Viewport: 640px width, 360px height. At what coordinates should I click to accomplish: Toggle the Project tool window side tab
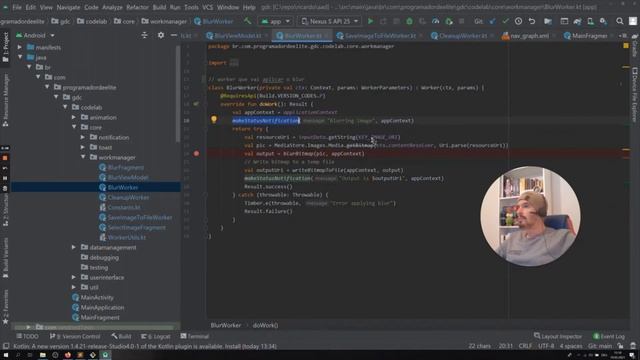click(x=5, y=47)
